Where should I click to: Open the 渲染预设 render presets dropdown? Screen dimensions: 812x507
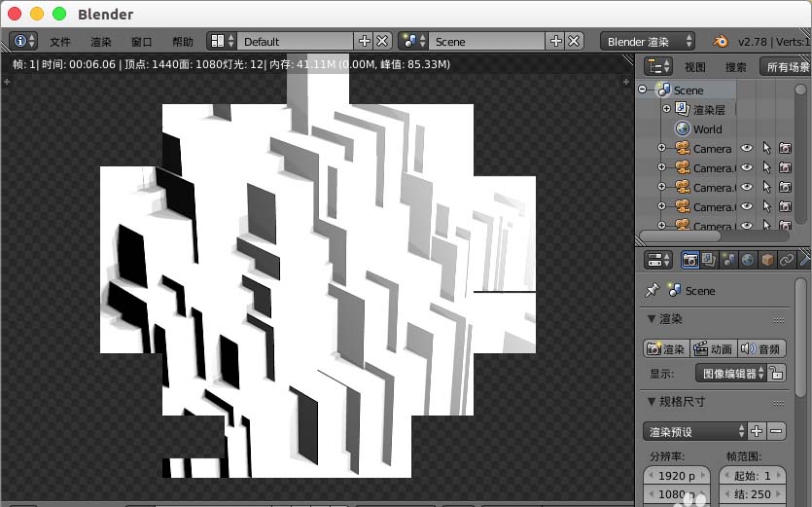(694, 431)
